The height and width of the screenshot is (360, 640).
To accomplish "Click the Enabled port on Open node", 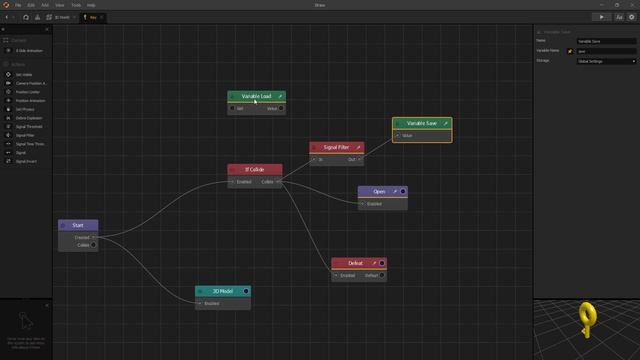I will coord(362,204).
